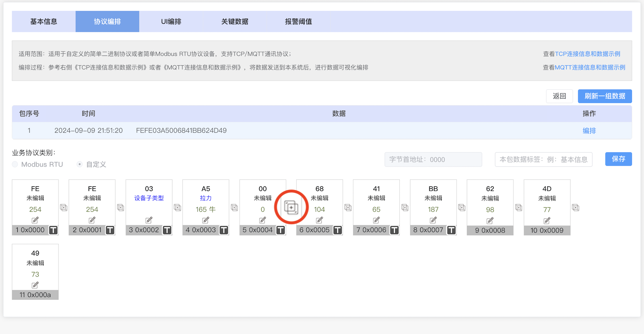
Task: Focus the 字节首地址 input field
Action: tap(433, 159)
